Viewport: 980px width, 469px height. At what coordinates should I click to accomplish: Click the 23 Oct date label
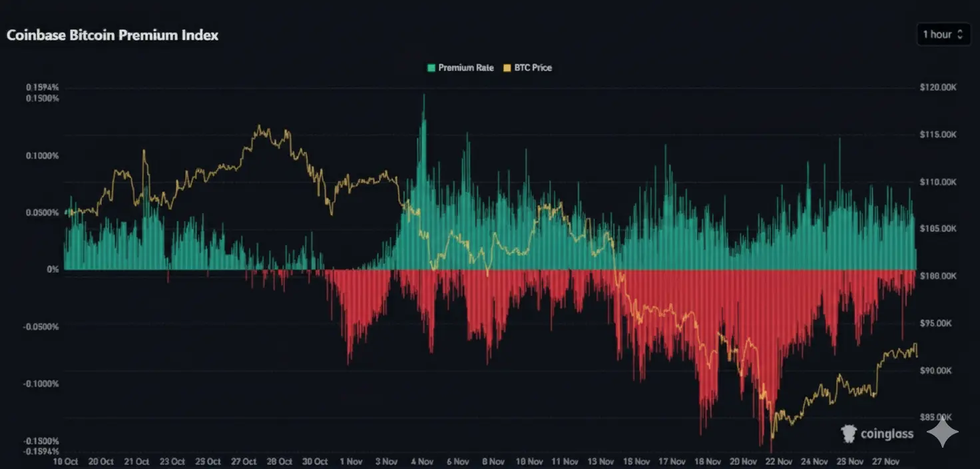tap(172, 462)
